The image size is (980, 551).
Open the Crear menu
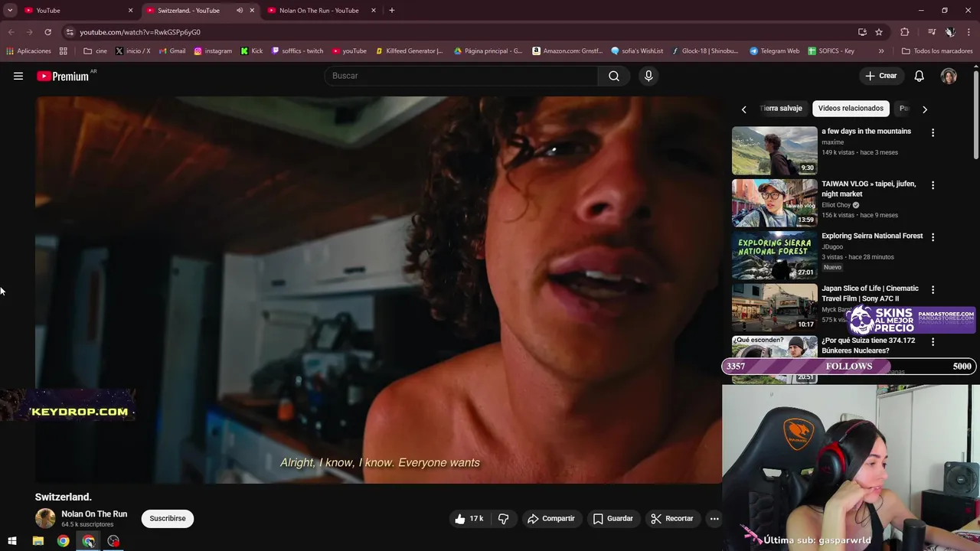tap(880, 76)
